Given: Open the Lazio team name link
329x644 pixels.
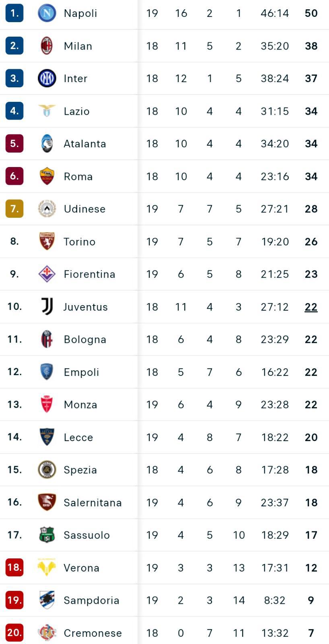Looking at the screenshot, I should point(76,111).
